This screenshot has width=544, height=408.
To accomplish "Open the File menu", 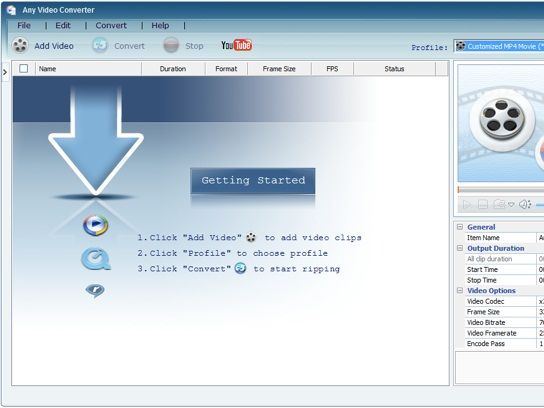I will (x=24, y=25).
